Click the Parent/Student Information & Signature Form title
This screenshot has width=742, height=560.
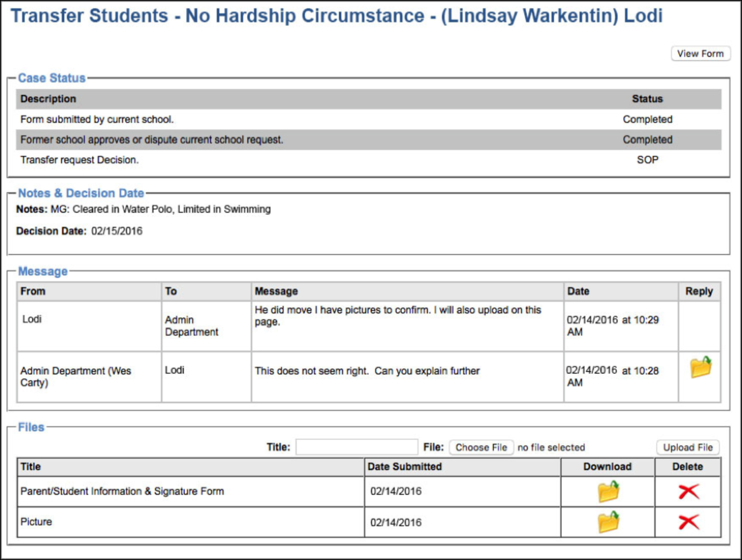click(x=122, y=492)
